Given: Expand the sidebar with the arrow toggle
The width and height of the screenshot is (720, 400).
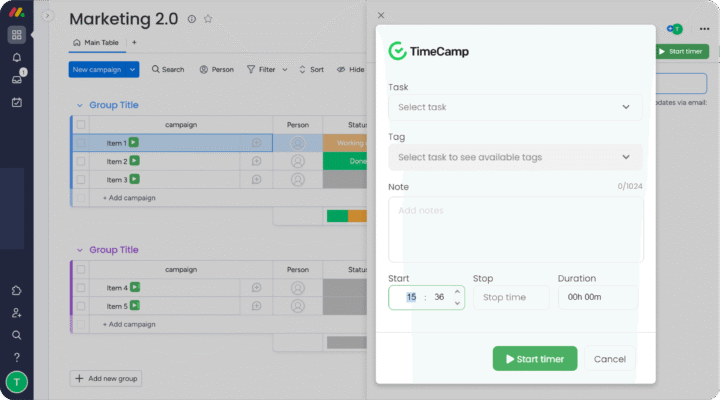Looking at the screenshot, I should click(x=47, y=16).
